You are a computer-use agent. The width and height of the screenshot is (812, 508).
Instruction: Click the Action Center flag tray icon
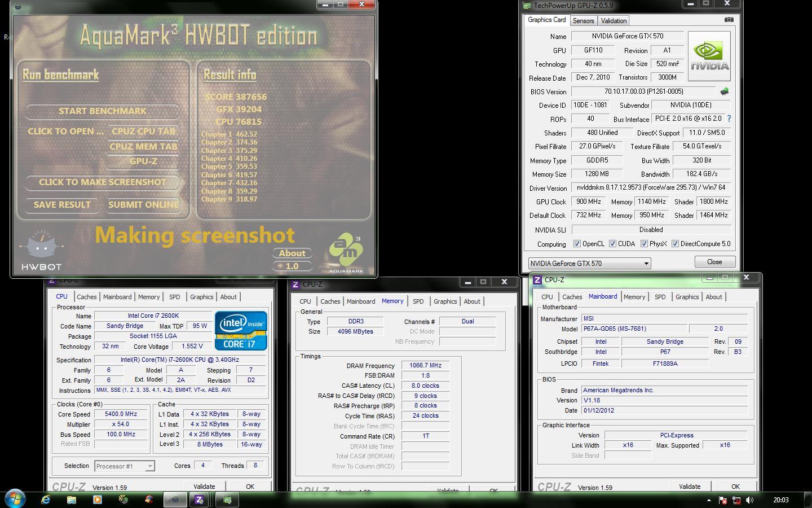(x=722, y=500)
